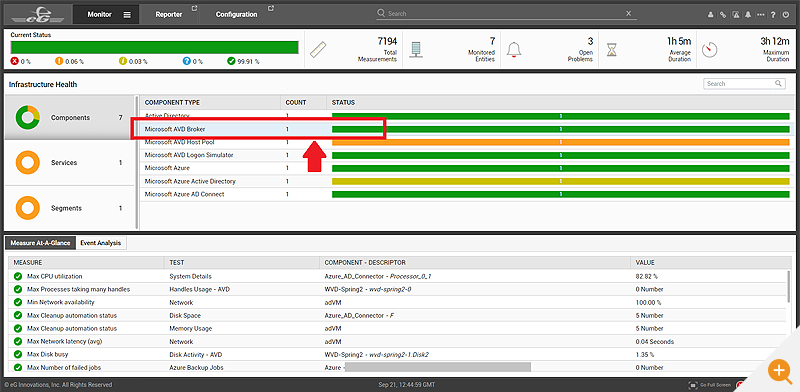800x392 pixels.
Task: Click the red critical status icon
Action: (14, 61)
